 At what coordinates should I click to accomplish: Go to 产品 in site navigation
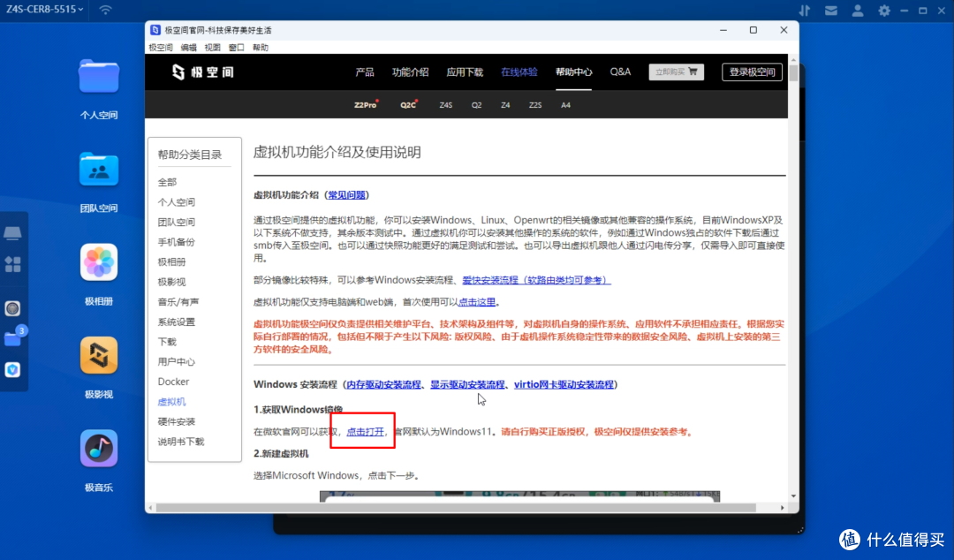365,72
